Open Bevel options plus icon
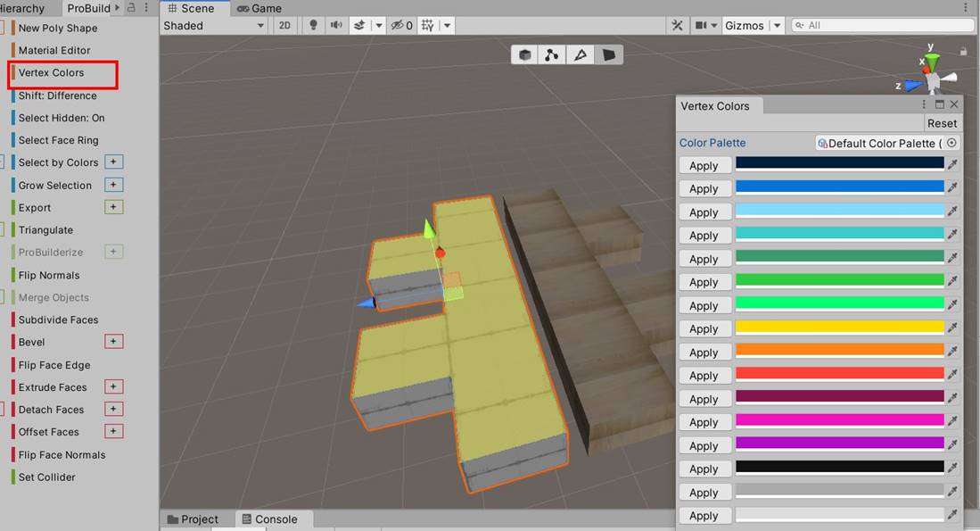Viewport: 980px width, 531px height. pyautogui.click(x=113, y=342)
